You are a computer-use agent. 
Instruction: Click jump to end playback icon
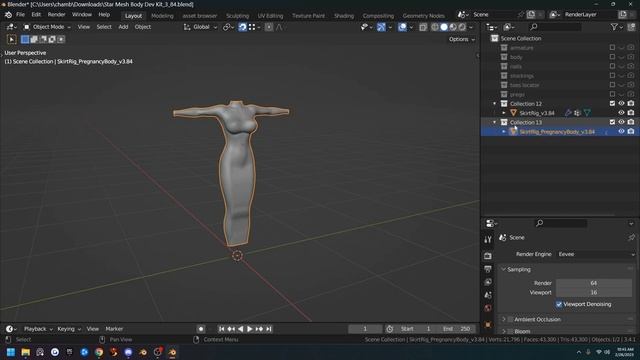[269, 329]
